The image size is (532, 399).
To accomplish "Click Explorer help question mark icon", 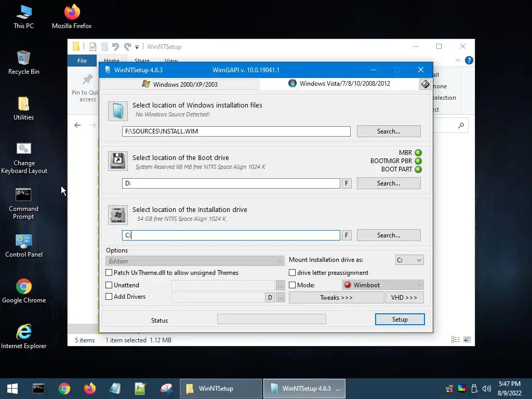I will 469,60.
